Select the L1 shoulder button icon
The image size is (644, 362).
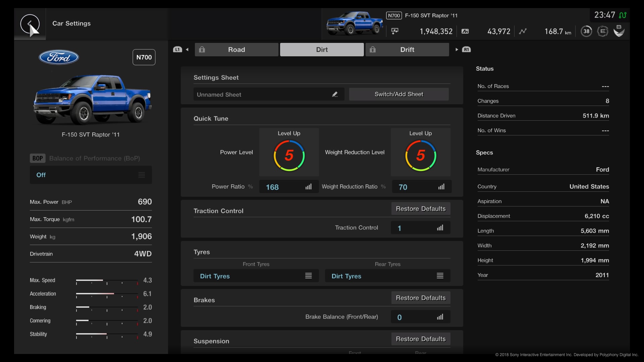click(x=177, y=50)
